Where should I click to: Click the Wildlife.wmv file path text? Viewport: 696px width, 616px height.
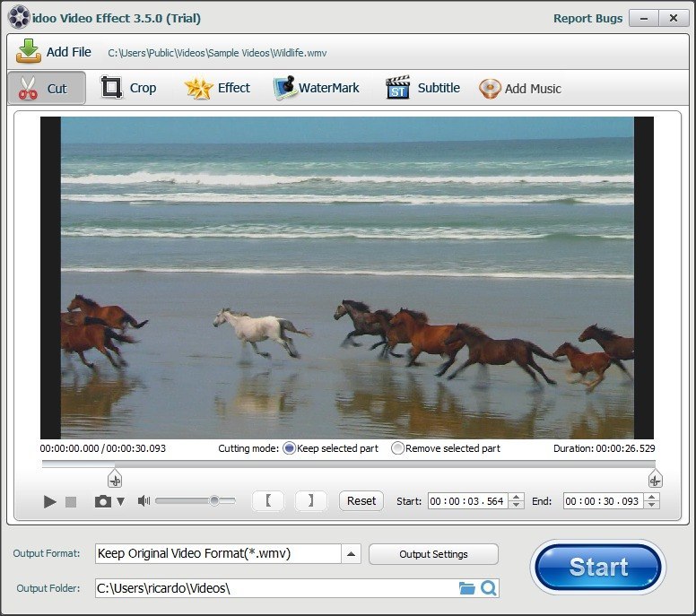(217, 53)
